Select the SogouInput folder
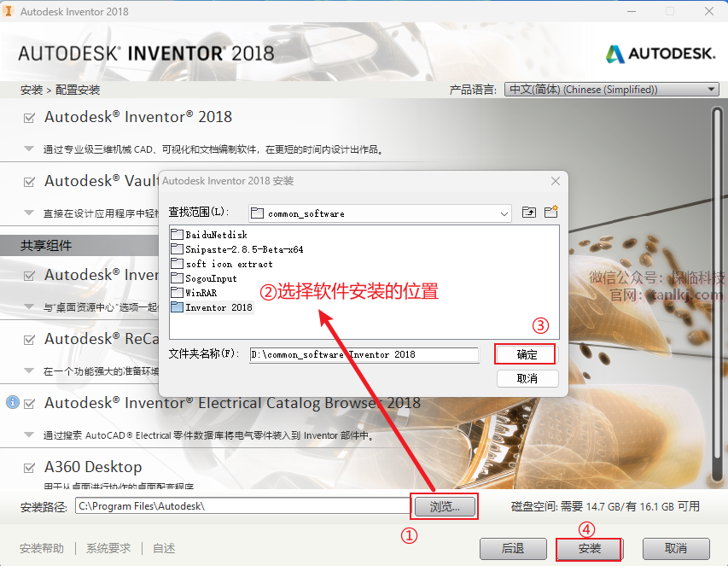This screenshot has width=728, height=566. (x=204, y=278)
